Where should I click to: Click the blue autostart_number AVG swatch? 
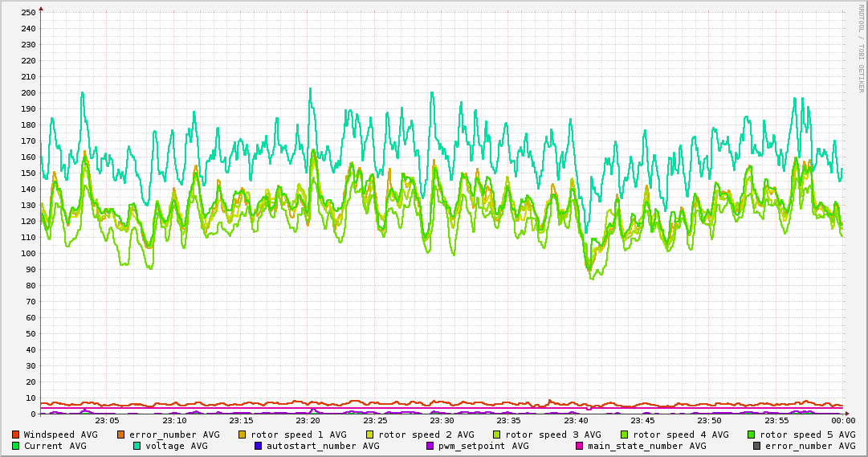pyautogui.click(x=258, y=446)
